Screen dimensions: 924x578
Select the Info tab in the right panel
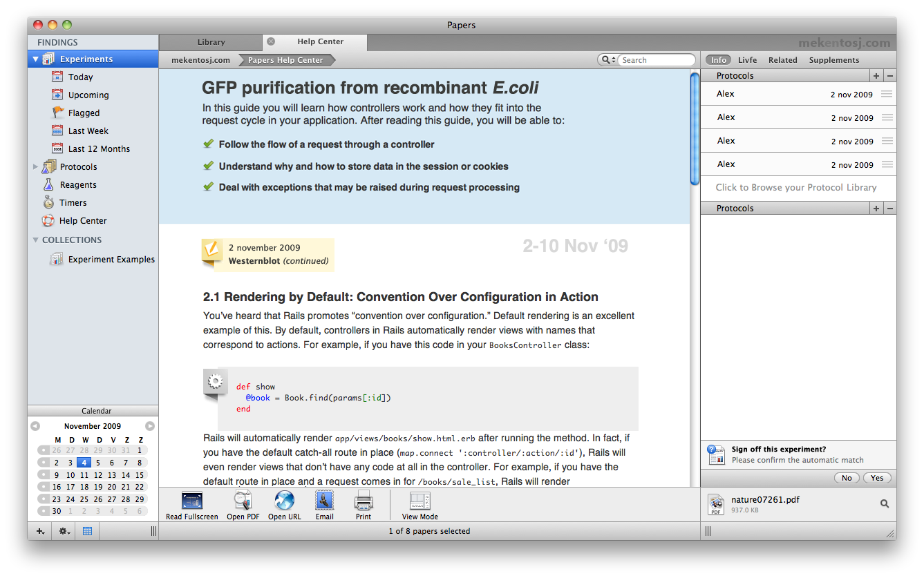point(719,60)
